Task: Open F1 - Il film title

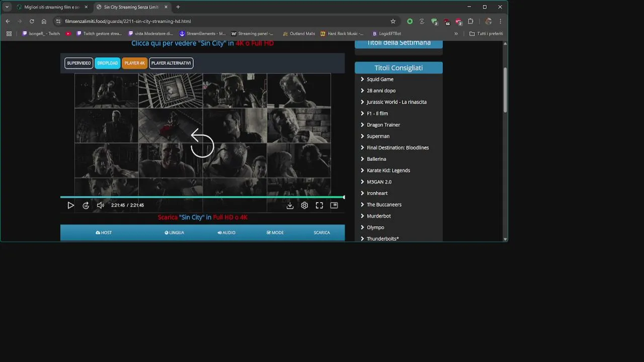Action: [377, 114]
